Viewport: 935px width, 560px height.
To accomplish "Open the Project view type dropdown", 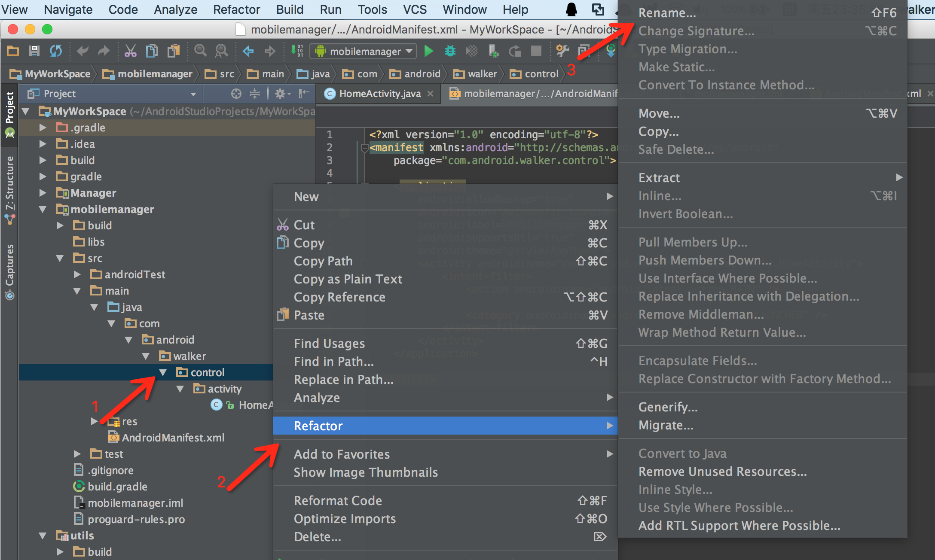I will (x=193, y=94).
